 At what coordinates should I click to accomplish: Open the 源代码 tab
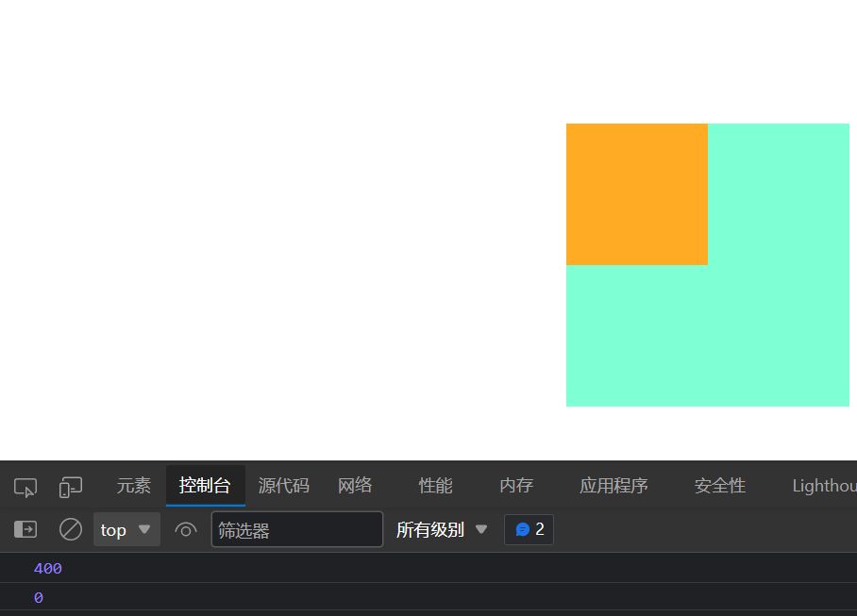[x=283, y=486]
